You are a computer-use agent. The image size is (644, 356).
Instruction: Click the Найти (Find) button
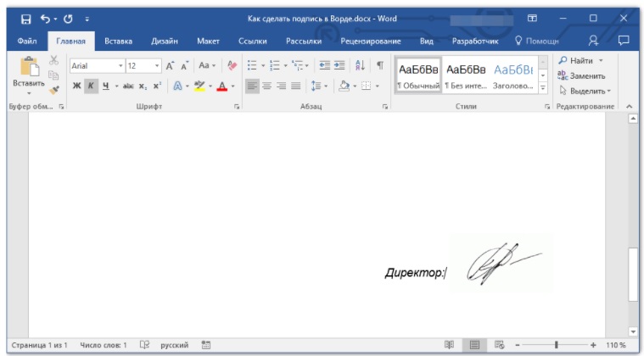click(580, 60)
